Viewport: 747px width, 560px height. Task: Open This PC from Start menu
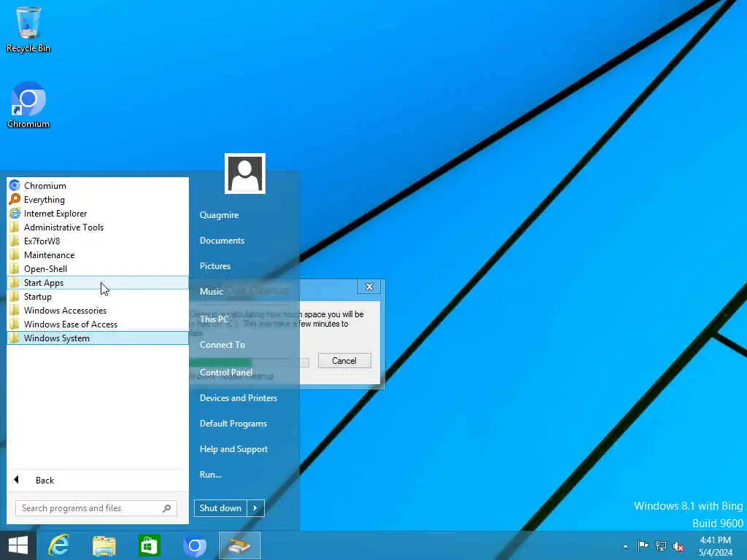(x=214, y=319)
